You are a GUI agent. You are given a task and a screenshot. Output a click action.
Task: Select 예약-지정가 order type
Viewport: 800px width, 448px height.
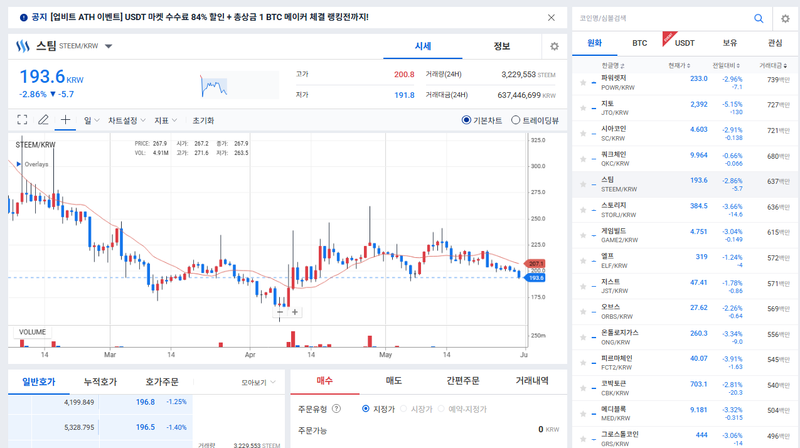pyautogui.click(x=441, y=409)
